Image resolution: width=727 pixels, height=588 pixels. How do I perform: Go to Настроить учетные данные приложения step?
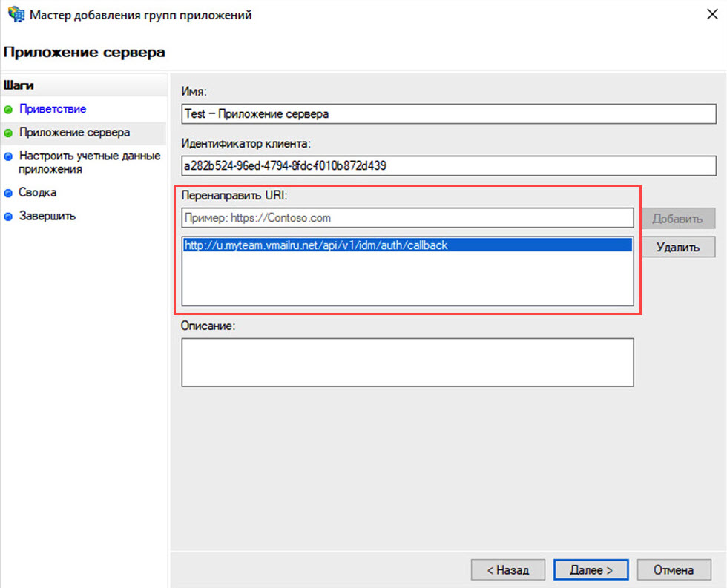click(89, 162)
